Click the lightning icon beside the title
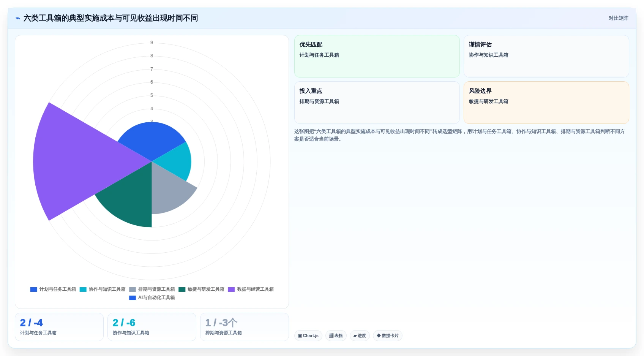Image resolution: width=644 pixels, height=356 pixels. [17, 18]
